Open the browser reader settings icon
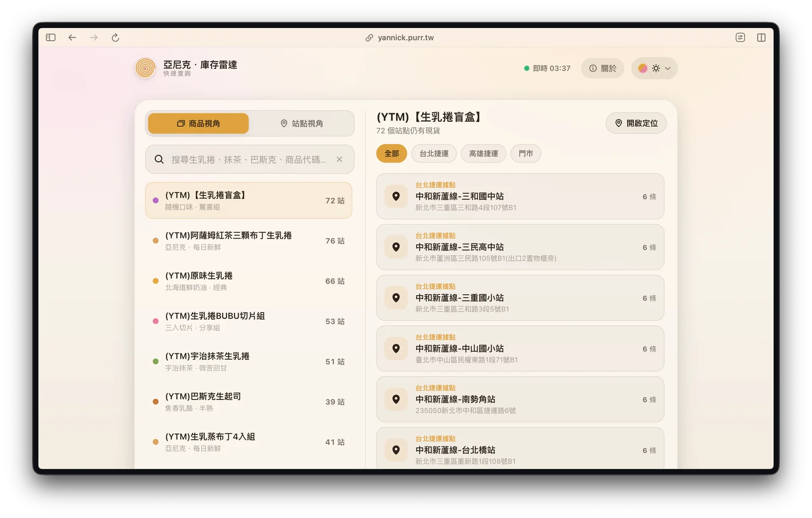Screen dimensions: 812x518 [740, 38]
